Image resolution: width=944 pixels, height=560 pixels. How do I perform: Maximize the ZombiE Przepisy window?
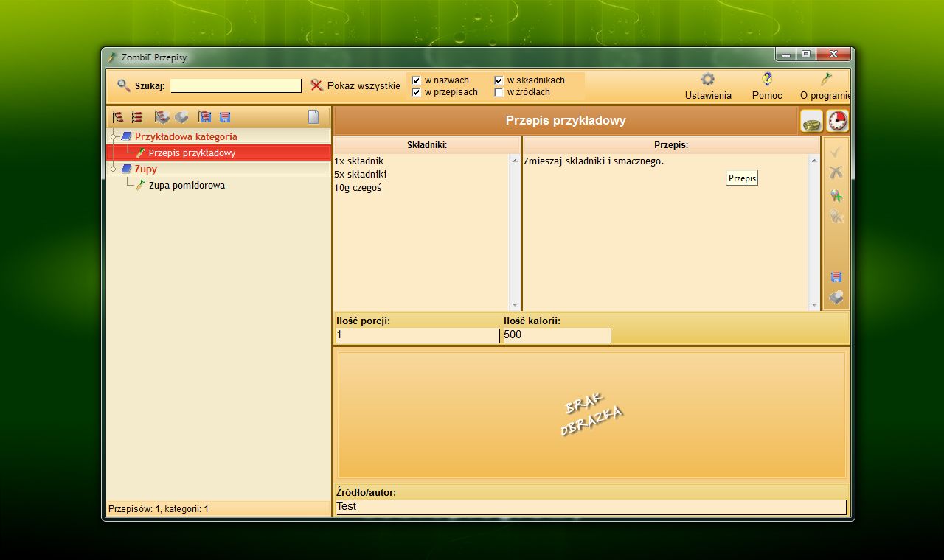click(806, 55)
